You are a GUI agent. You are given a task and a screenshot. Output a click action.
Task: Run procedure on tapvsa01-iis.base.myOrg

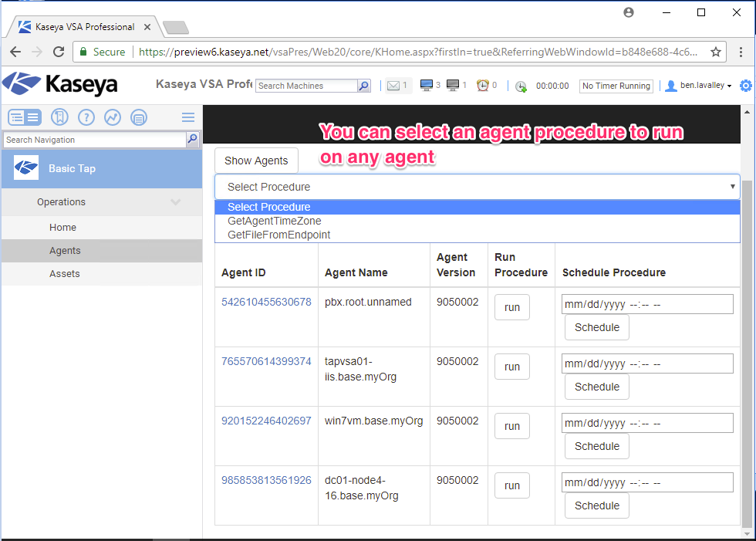(x=512, y=367)
